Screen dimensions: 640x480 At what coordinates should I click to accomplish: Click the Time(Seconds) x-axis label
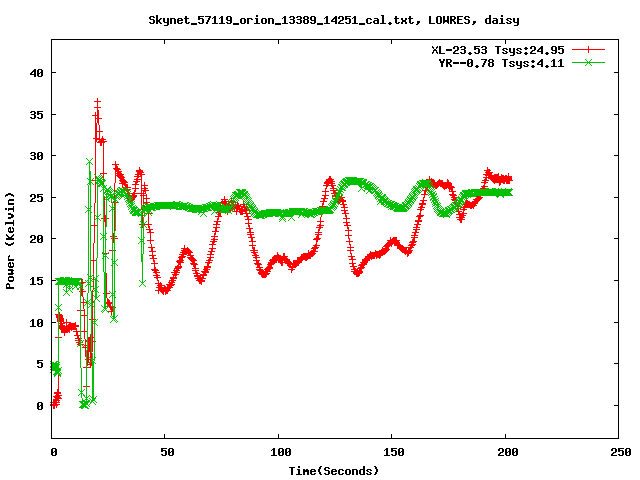[x=333, y=471]
